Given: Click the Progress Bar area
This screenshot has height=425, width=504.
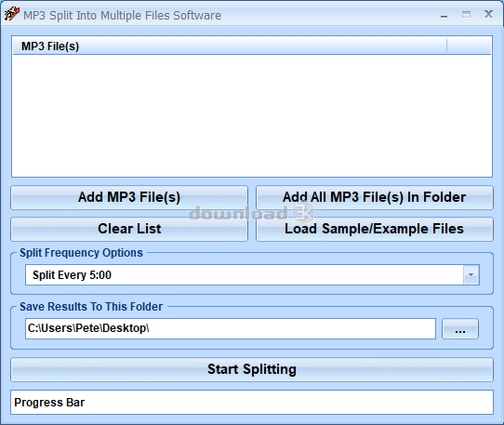Looking at the screenshot, I should pyautogui.click(x=252, y=402).
